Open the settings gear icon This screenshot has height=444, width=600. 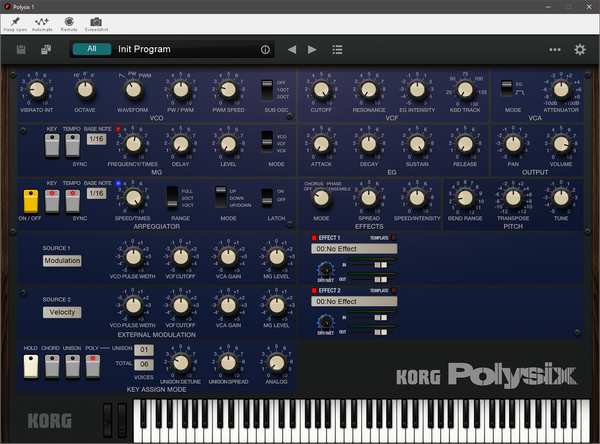(x=580, y=49)
